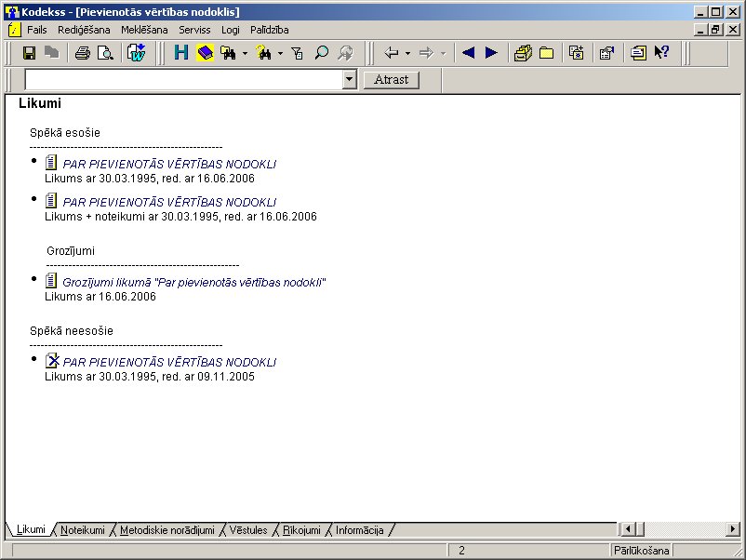746x560 pixels.
Task: Click the open file cabinet icon
Action: coord(524,53)
